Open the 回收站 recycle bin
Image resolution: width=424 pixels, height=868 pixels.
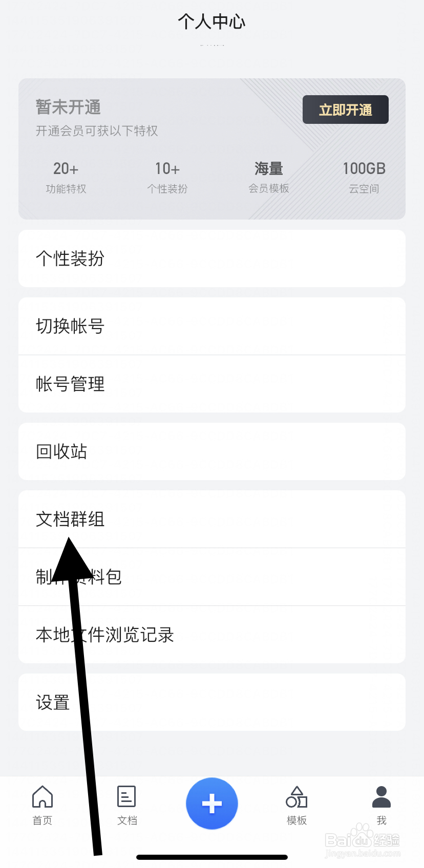(212, 451)
